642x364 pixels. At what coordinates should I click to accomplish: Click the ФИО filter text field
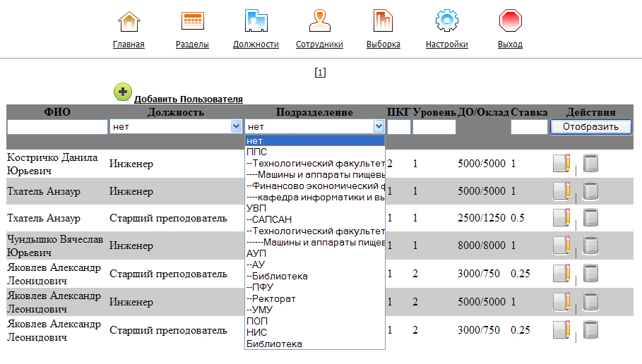pyautogui.click(x=57, y=127)
